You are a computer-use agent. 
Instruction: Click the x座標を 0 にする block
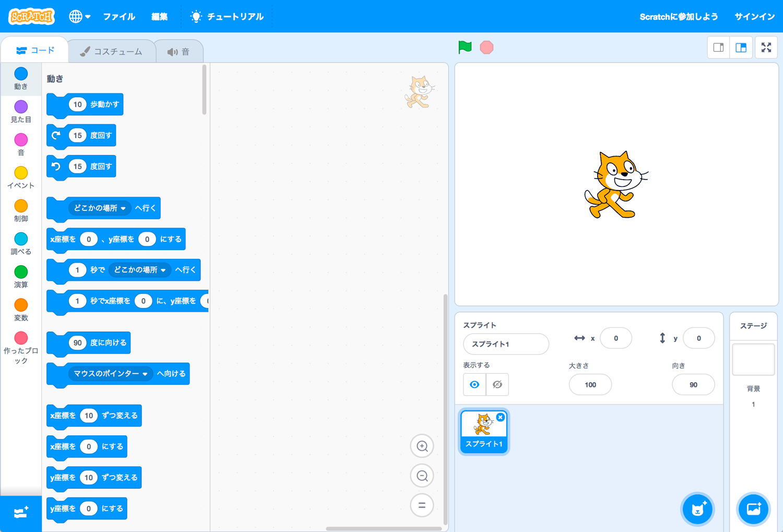87,447
